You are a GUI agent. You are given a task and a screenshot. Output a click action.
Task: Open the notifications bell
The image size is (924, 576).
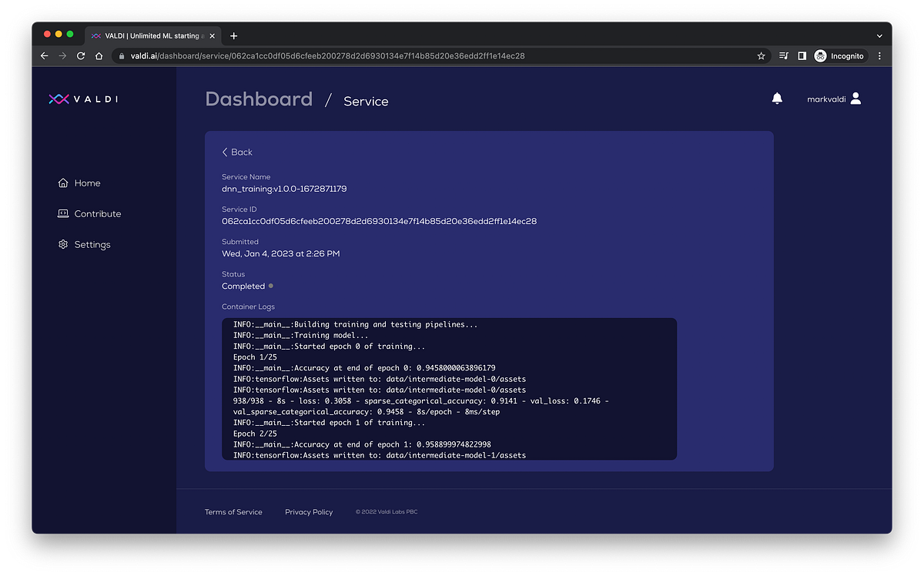click(x=777, y=98)
